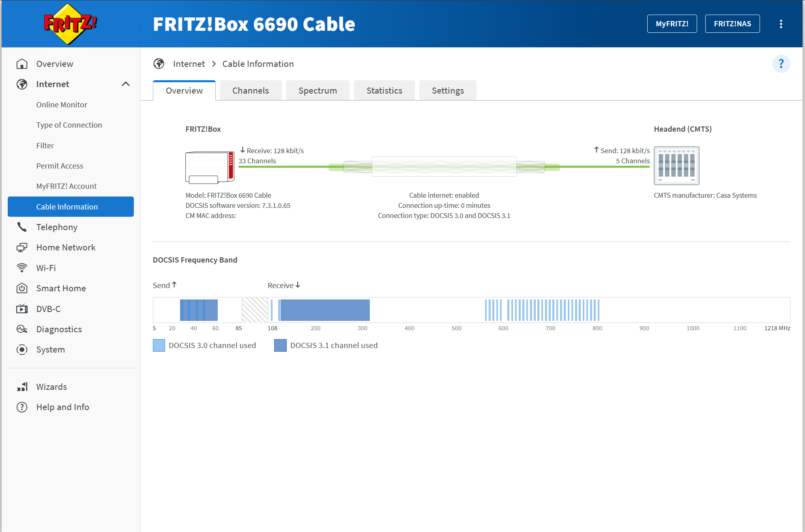Click the 33 Channels text
805x532 pixels.
pyautogui.click(x=257, y=161)
